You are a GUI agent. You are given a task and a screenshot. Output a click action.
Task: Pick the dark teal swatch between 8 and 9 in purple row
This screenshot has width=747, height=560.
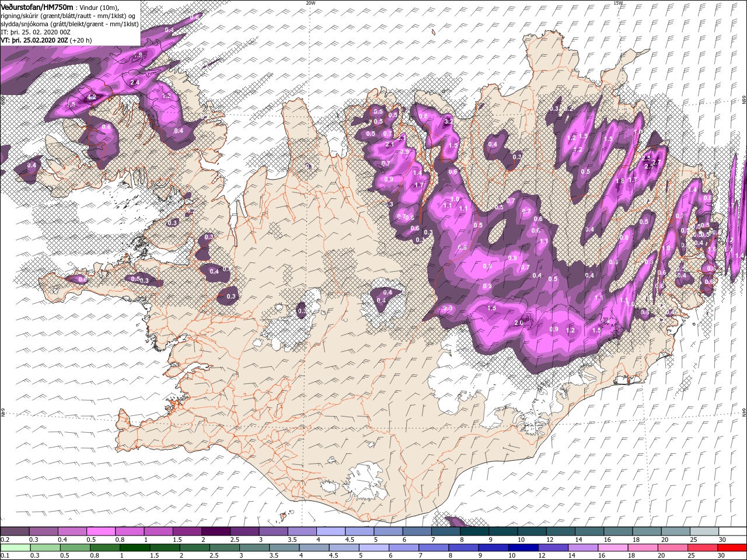474,531
